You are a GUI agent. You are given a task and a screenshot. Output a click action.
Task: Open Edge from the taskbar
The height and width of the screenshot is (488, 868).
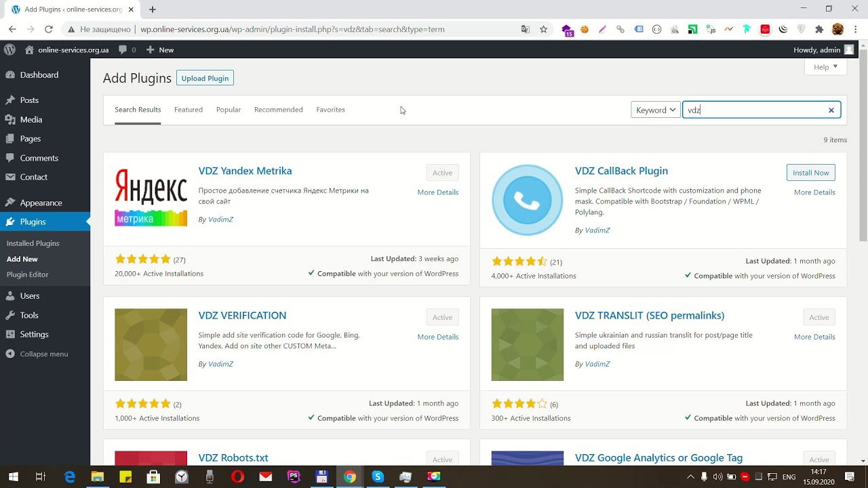pyautogui.click(x=70, y=476)
